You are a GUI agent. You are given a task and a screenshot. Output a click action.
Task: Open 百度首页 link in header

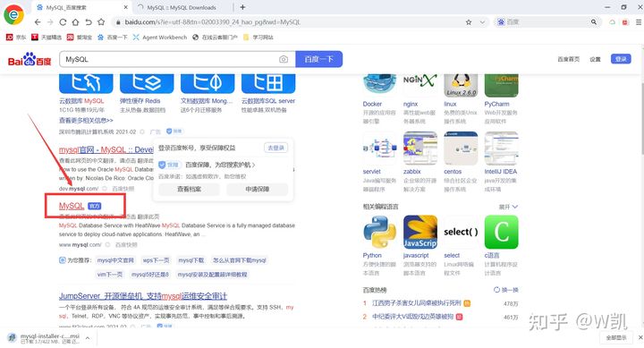pos(569,60)
